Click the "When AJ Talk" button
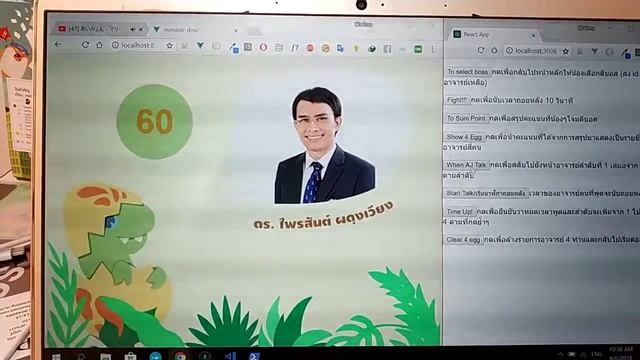This screenshot has width=640, height=360. point(466,165)
